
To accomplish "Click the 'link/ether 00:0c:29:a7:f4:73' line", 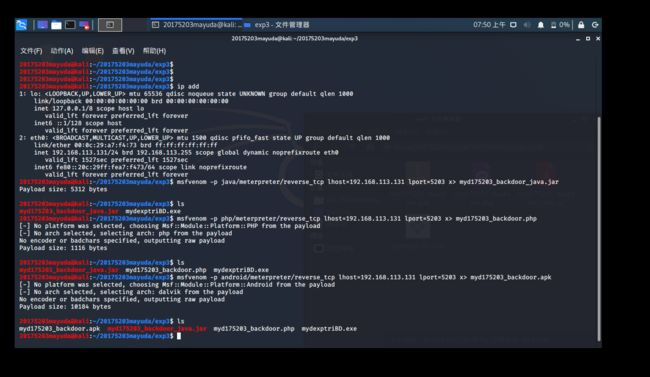I will click(x=125, y=145).
